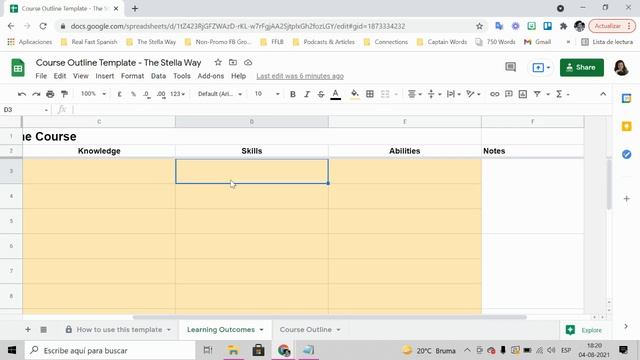Open vertical align dropdown
The image size is (640, 360).
click(x=434, y=94)
